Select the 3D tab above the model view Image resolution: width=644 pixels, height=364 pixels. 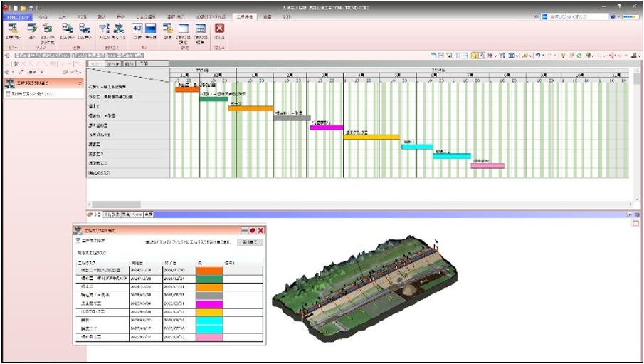pos(96,214)
